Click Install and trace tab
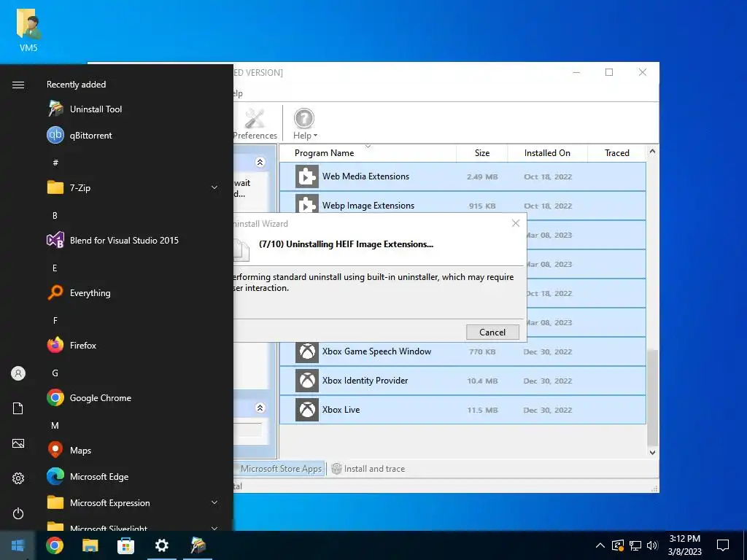This screenshot has height=560, width=747. (368, 469)
